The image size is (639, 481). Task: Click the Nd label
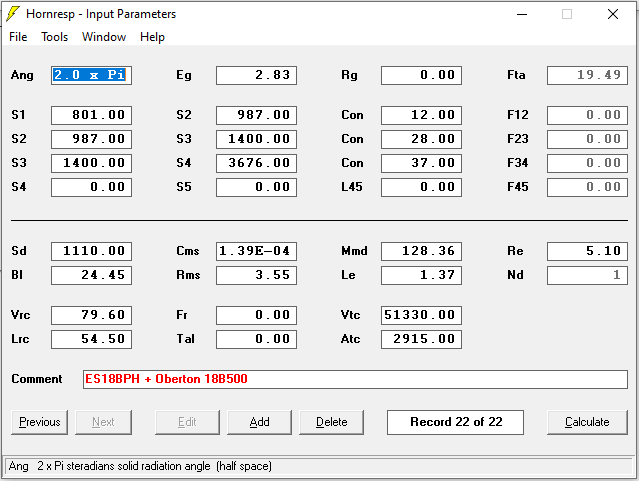[515, 276]
